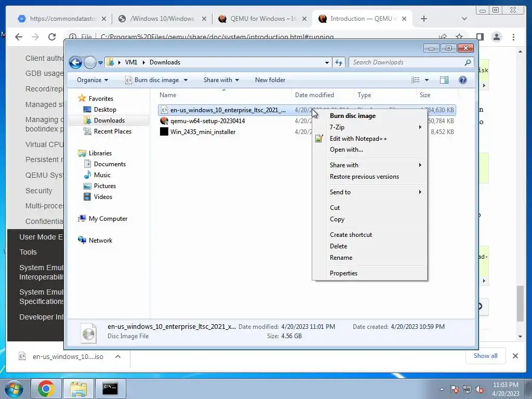This screenshot has height=399, width=532.
Task: Open the Windows Start menu
Action: 14,389
